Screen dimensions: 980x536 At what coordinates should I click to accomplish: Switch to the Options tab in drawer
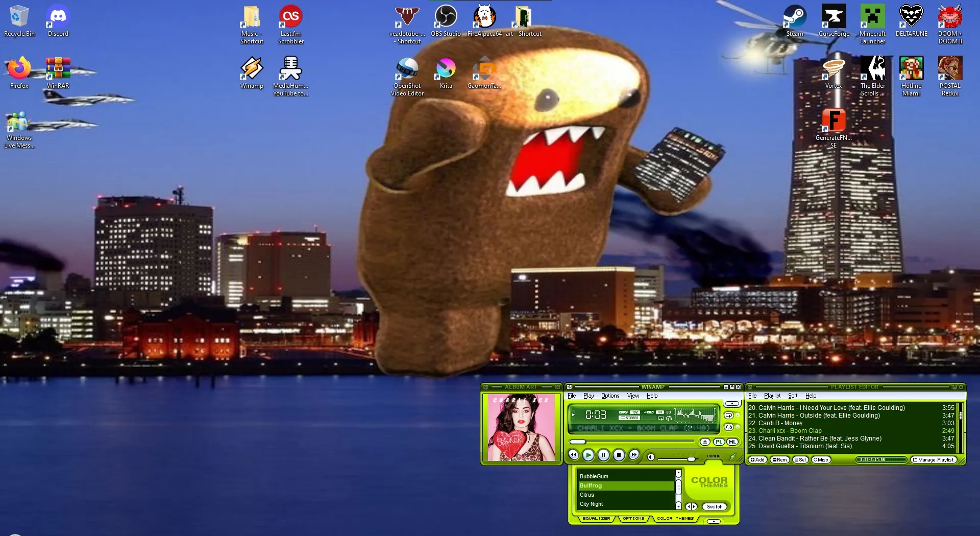tap(633, 518)
